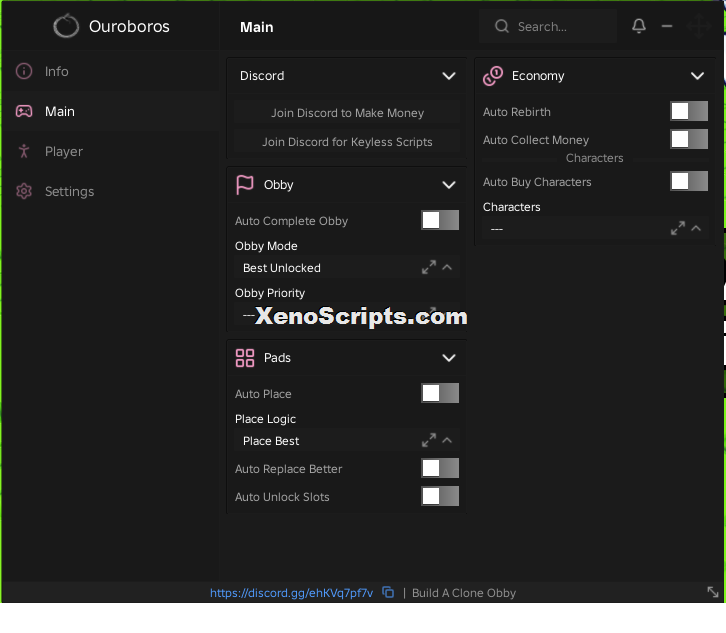
Task: Click the search magnifier icon
Action: click(x=502, y=26)
